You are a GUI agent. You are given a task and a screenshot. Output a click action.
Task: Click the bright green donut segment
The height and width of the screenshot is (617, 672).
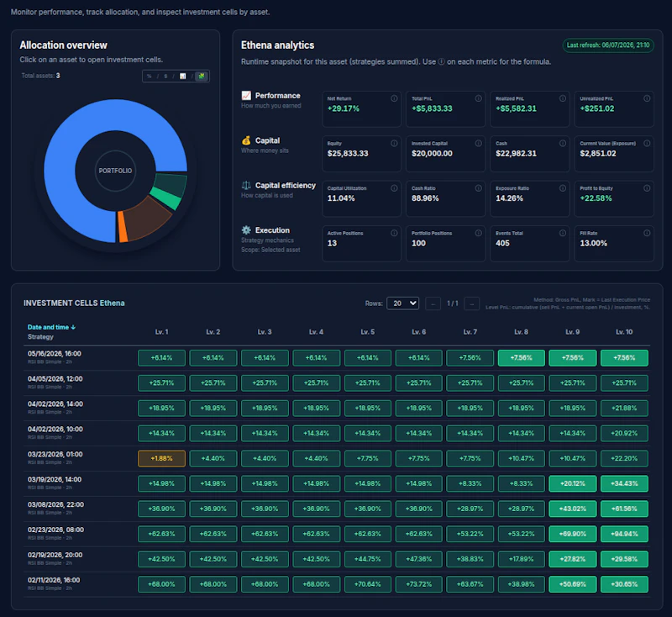(169, 198)
